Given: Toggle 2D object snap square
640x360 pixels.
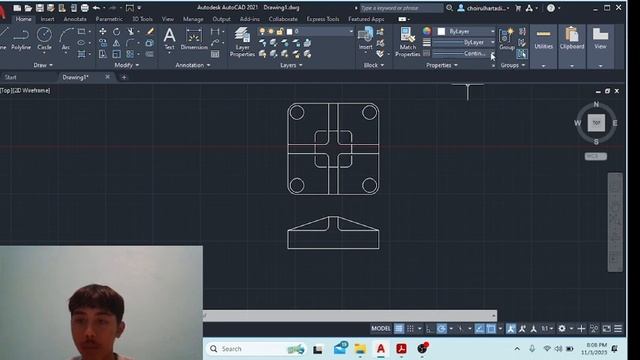Looking at the screenshot, I should click(x=491, y=329).
